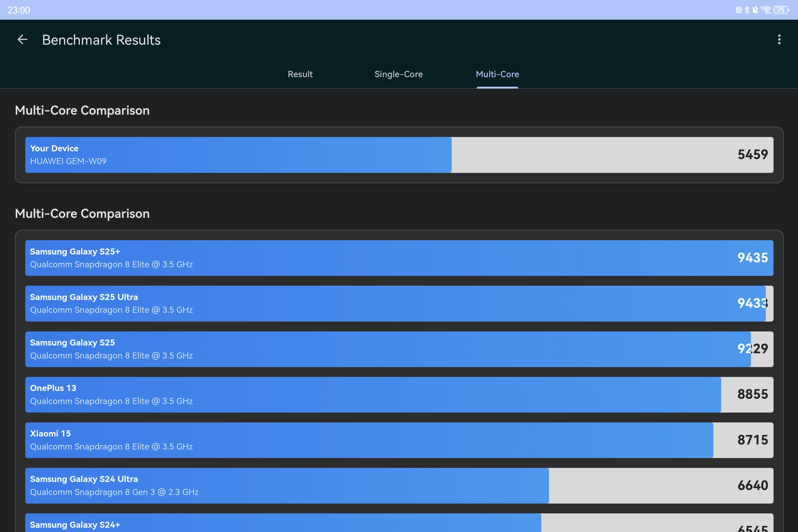
Task: Tap the chipset text under Galaxy S25+
Action: coord(111,265)
